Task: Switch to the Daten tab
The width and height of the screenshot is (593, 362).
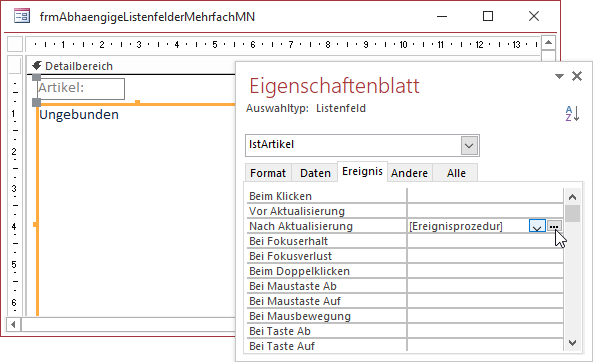Action: coord(315,173)
